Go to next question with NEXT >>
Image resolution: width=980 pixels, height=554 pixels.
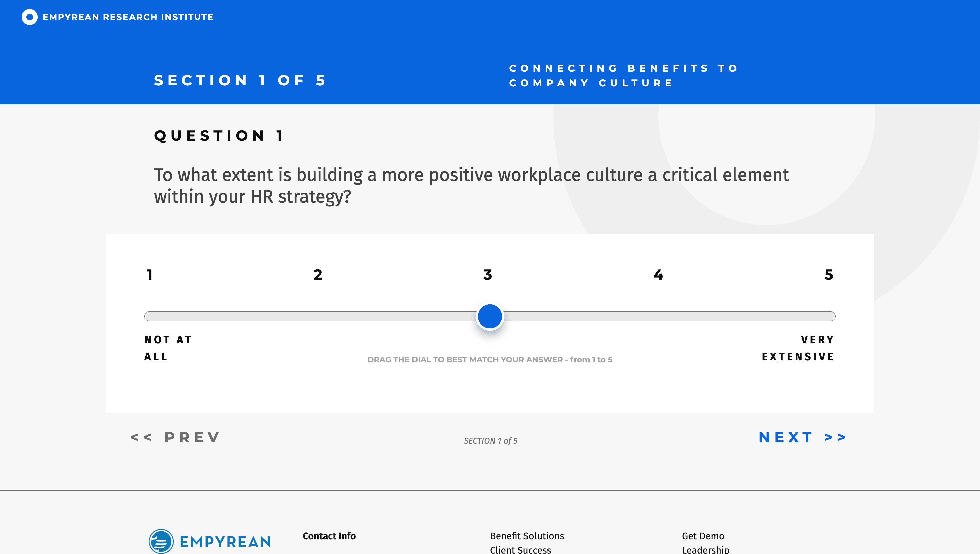(802, 437)
